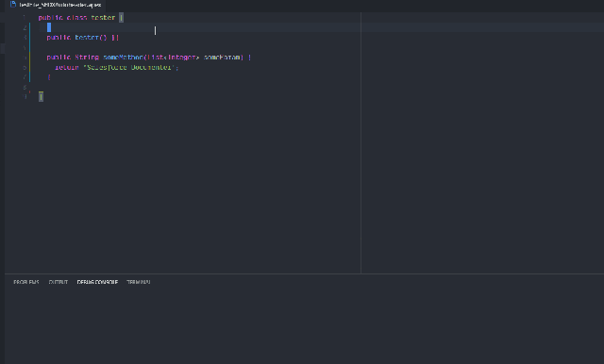Click the yellow modified-lines gutter indicator
The image size is (604, 364).
29,62
